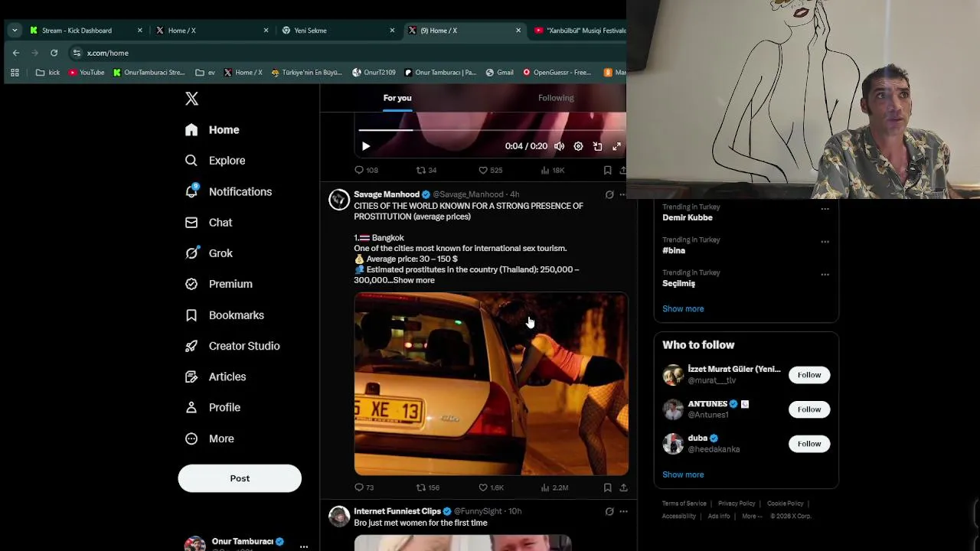Open Notifications from sidebar

click(x=228, y=192)
